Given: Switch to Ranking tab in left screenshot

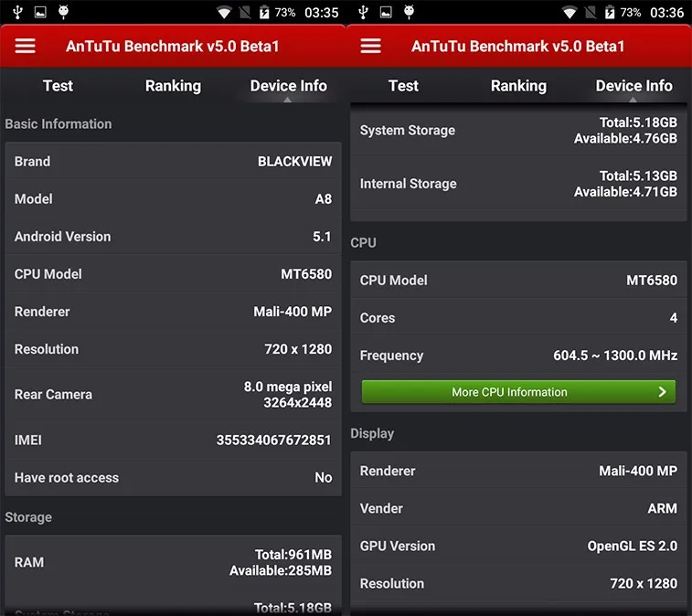Looking at the screenshot, I should click(173, 86).
